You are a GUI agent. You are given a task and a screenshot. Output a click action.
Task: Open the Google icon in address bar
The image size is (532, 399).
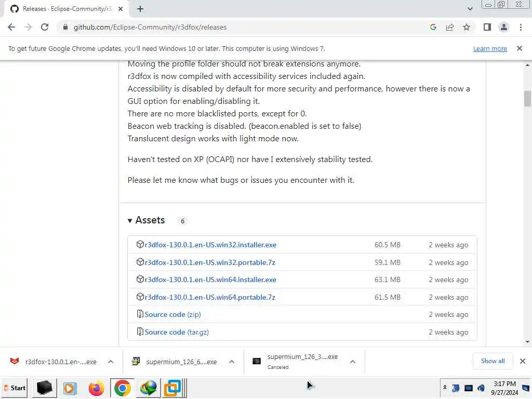(433, 27)
